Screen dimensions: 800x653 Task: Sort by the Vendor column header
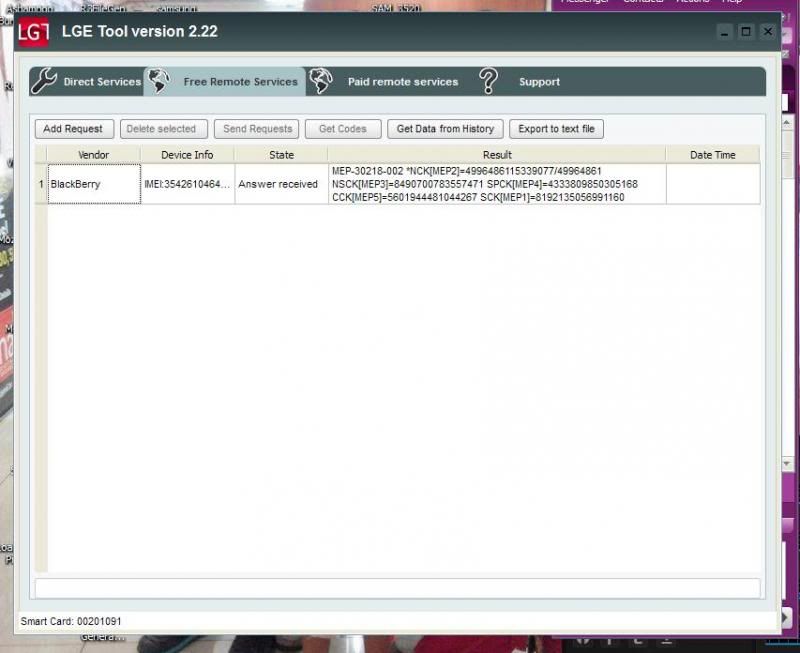(93, 155)
